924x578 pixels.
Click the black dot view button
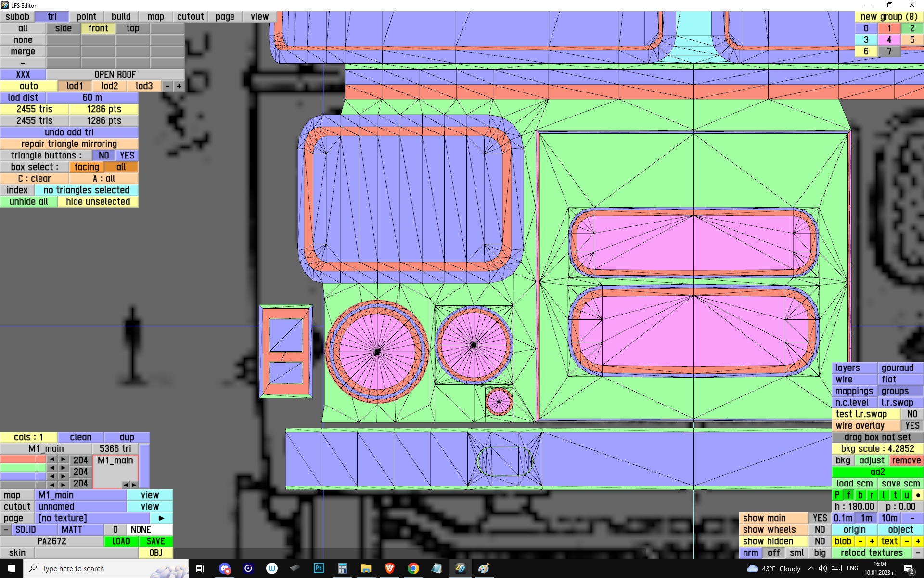(918, 495)
